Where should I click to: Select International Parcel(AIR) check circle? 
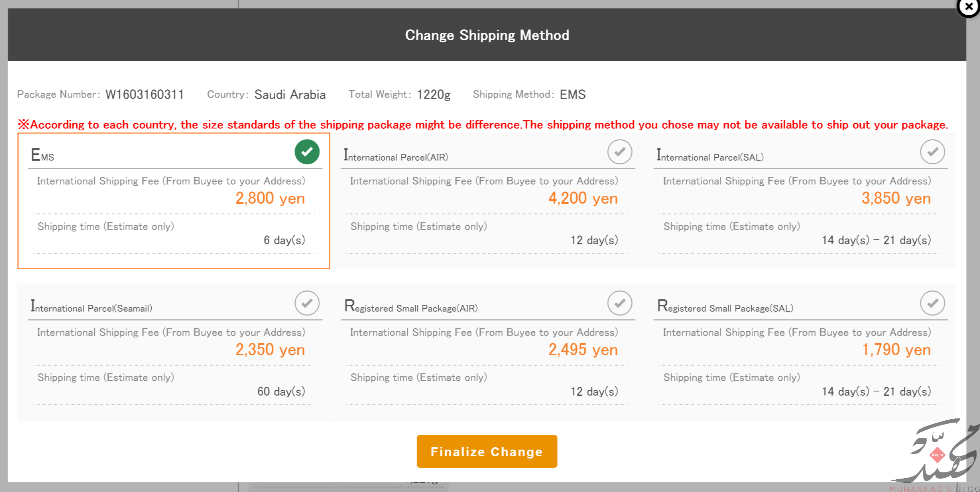619,152
